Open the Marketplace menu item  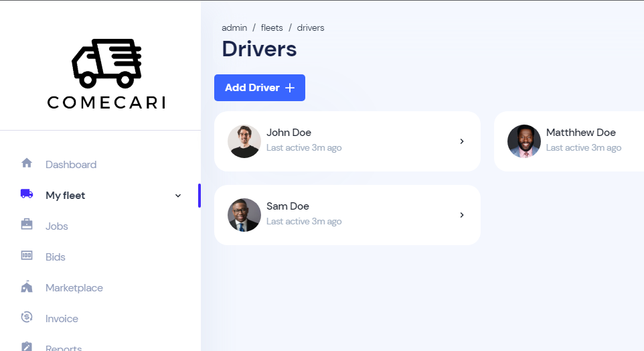pos(74,288)
